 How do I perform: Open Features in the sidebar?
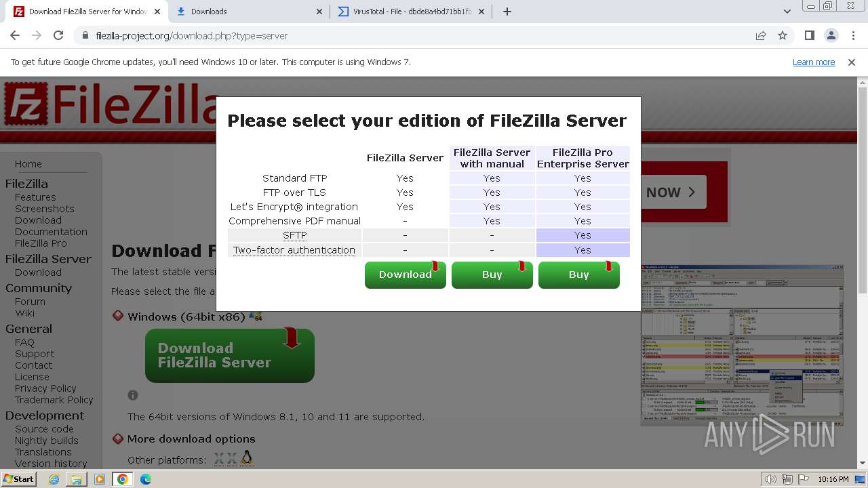35,197
